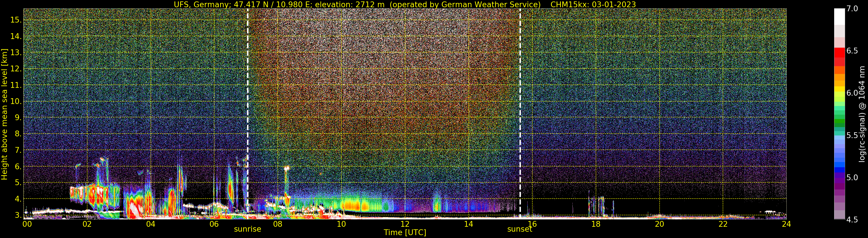
Task: Click the "04" time axis tick label
Action: pos(151,224)
